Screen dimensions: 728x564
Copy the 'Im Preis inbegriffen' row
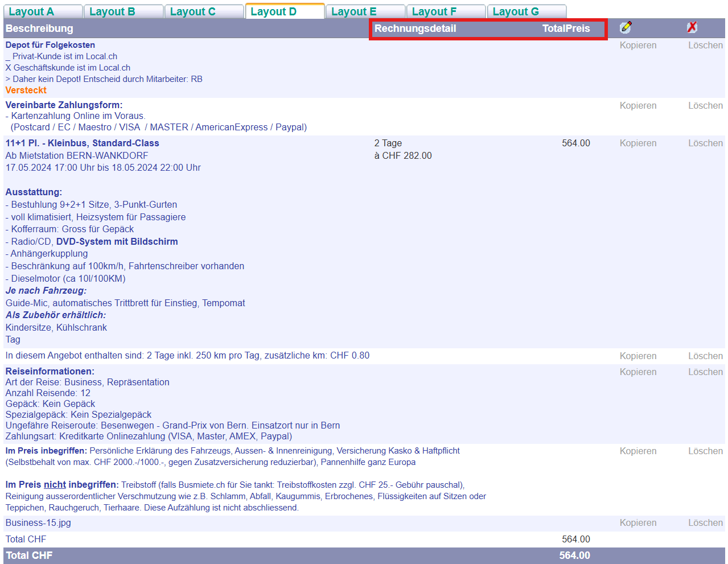click(x=638, y=451)
